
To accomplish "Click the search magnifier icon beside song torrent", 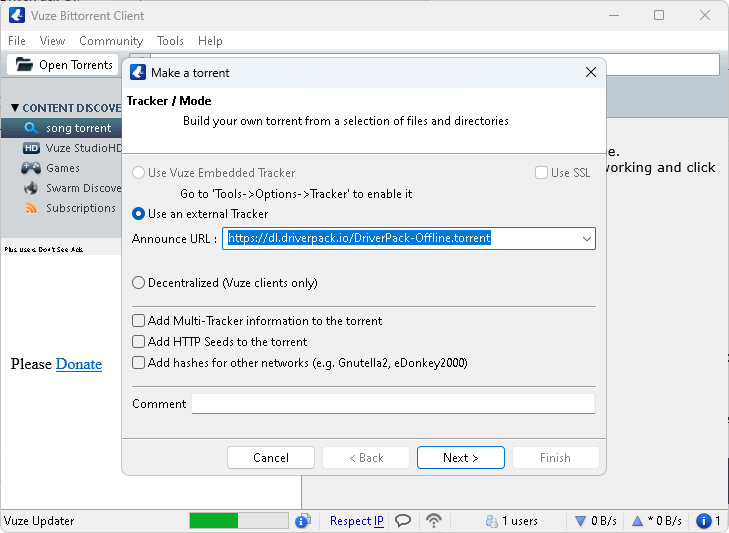I will click(31, 128).
